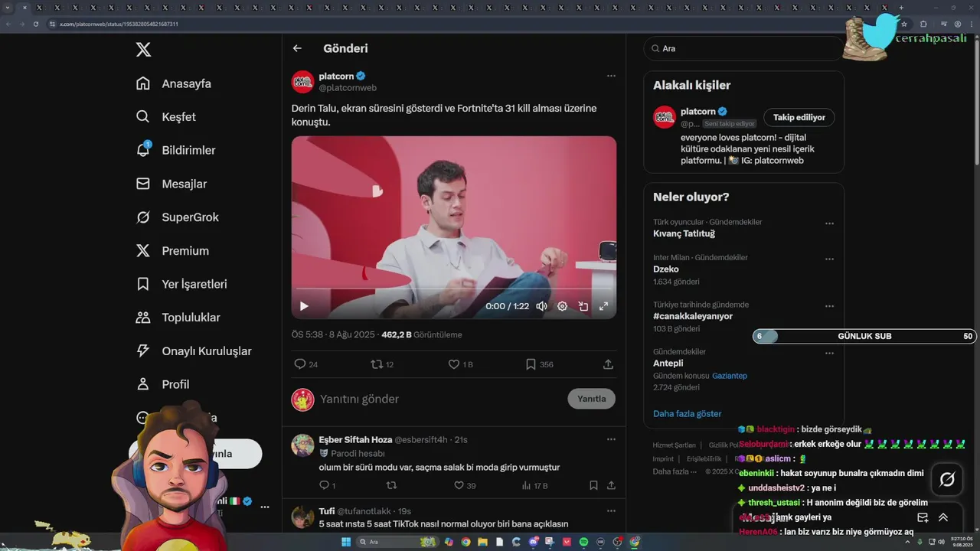Click the video progress bar

tap(453, 289)
